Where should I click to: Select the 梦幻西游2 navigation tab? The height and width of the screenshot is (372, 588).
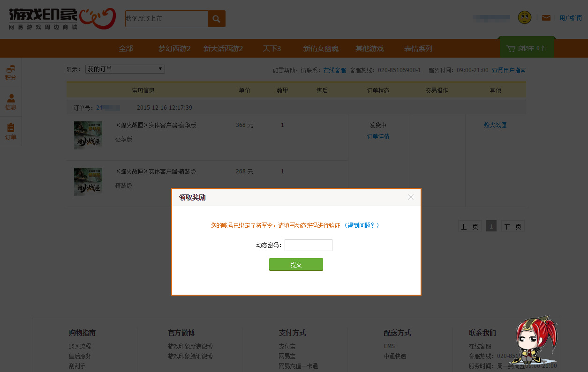point(174,48)
